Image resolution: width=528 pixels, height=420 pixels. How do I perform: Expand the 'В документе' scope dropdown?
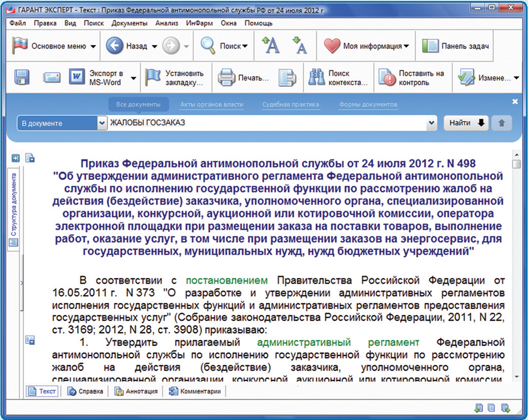(102, 123)
